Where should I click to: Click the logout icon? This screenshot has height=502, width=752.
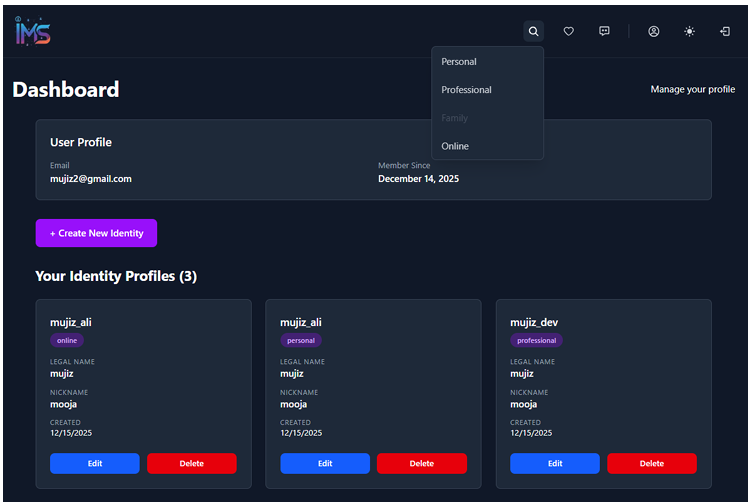(725, 31)
